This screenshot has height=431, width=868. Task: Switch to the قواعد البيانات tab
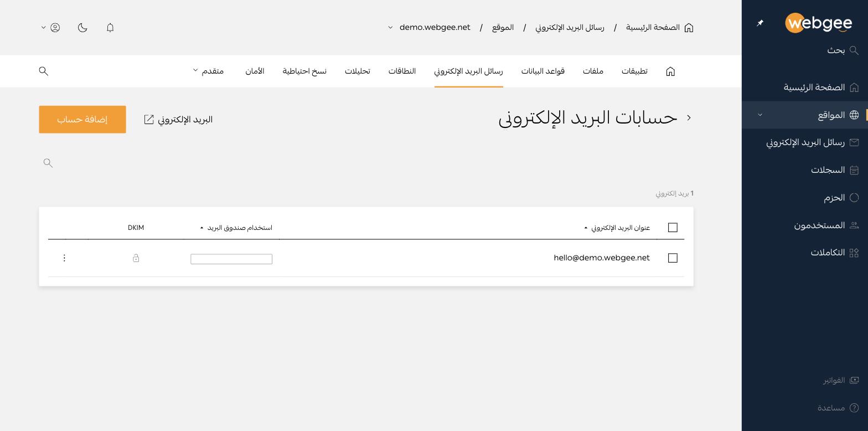[542, 71]
